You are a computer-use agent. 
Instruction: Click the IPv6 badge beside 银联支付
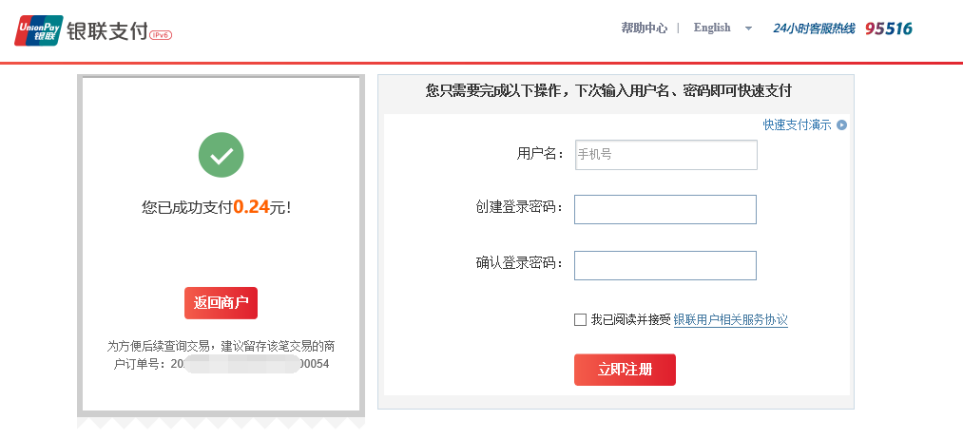pyautogui.click(x=160, y=35)
